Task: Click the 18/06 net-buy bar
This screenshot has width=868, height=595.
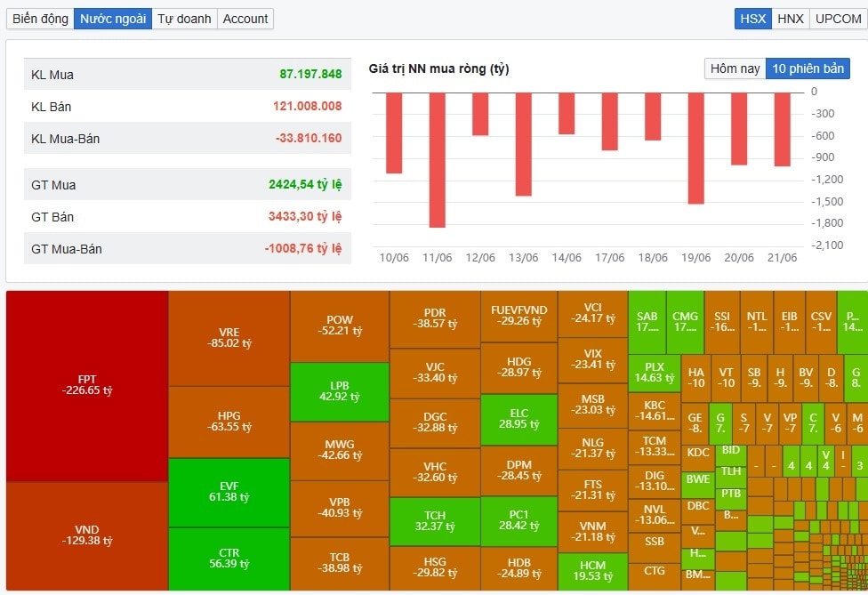Action: pyautogui.click(x=653, y=117)
